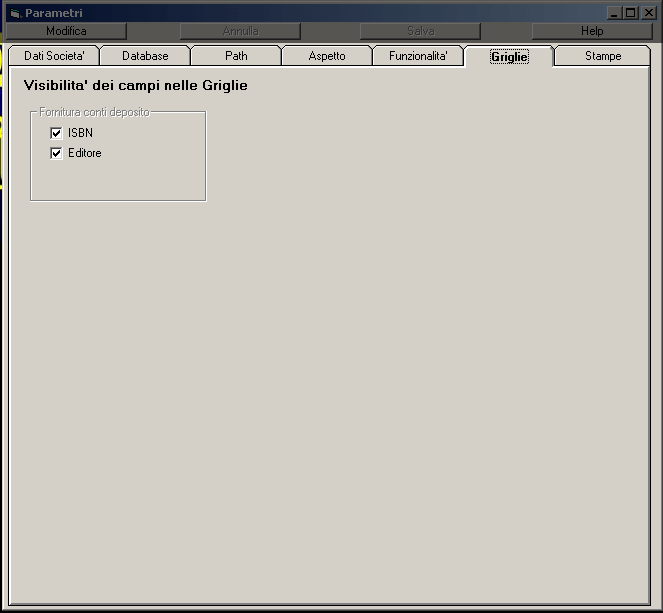
Task: Uncheck the ISBN checkbox
Action: click(56, 133)
